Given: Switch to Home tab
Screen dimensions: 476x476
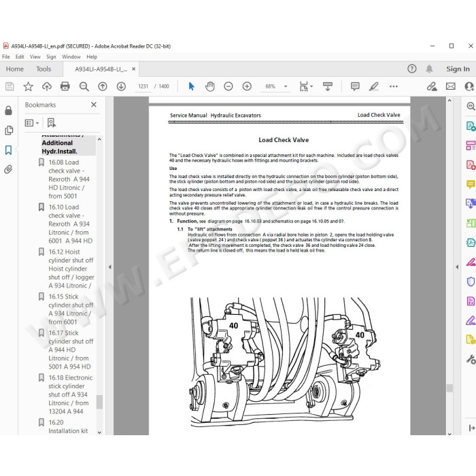Looking at the screenshot, I should point(14,69).
